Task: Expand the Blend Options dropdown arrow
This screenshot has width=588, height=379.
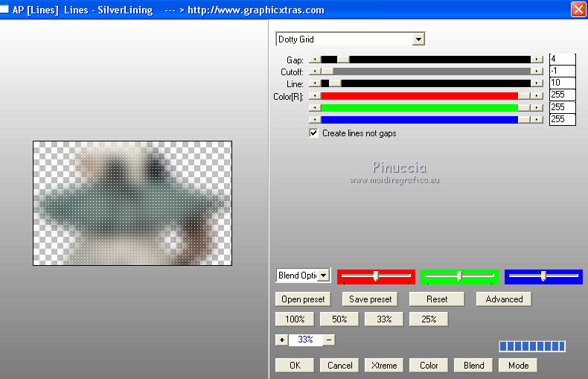Action: click(324, 276)
